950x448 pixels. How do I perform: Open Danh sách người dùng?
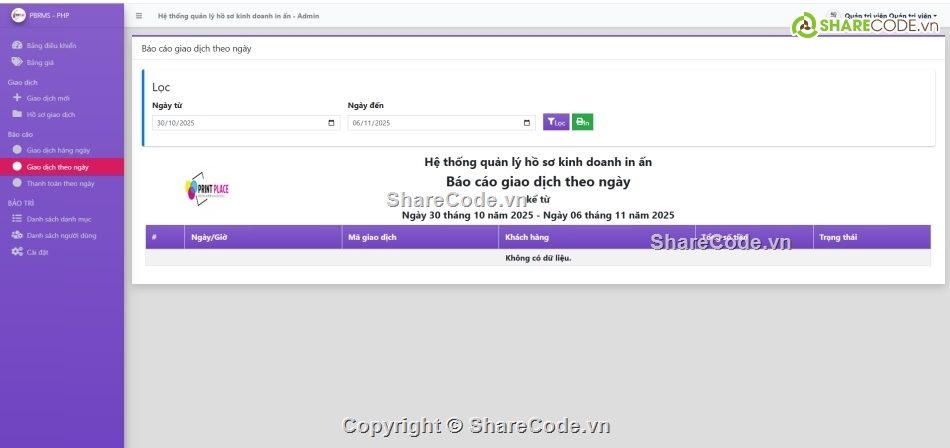point(62,235)
